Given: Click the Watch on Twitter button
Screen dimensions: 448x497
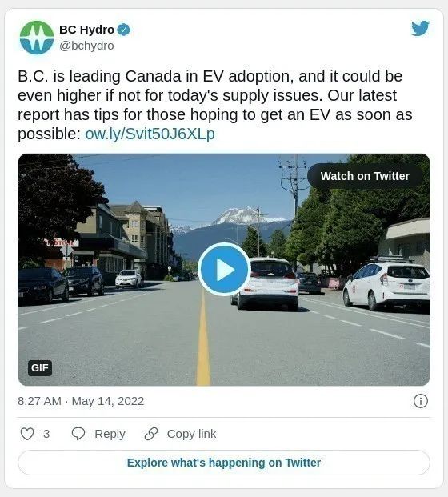Looking at the screenshot, I should 365,176.
